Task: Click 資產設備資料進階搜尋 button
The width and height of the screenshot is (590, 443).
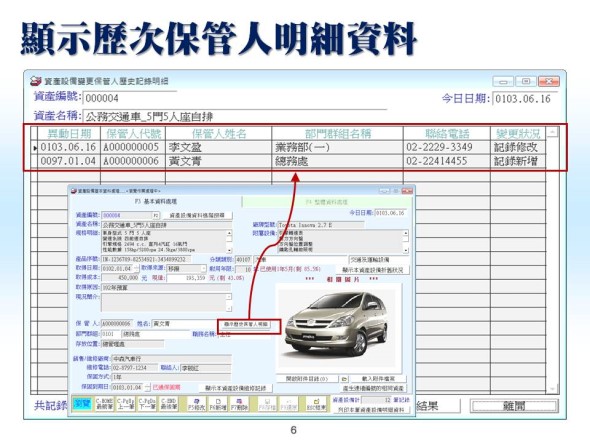Action: [197, 216]
